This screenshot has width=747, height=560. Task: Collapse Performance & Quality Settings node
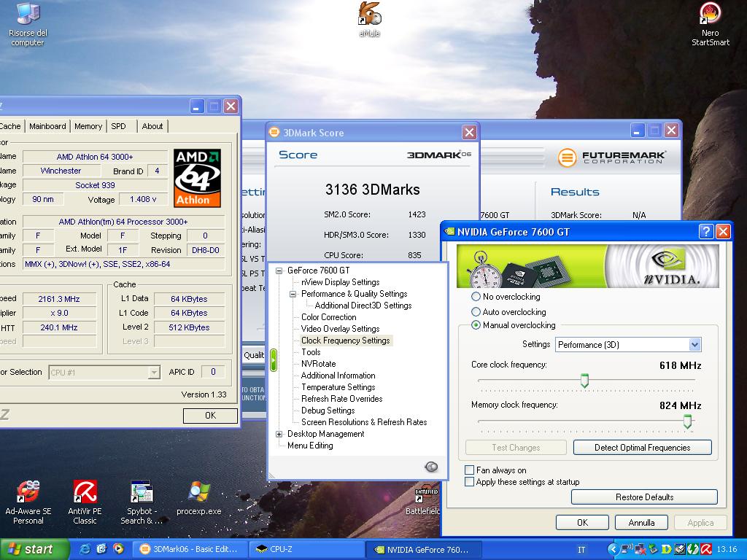coord(293,294)
